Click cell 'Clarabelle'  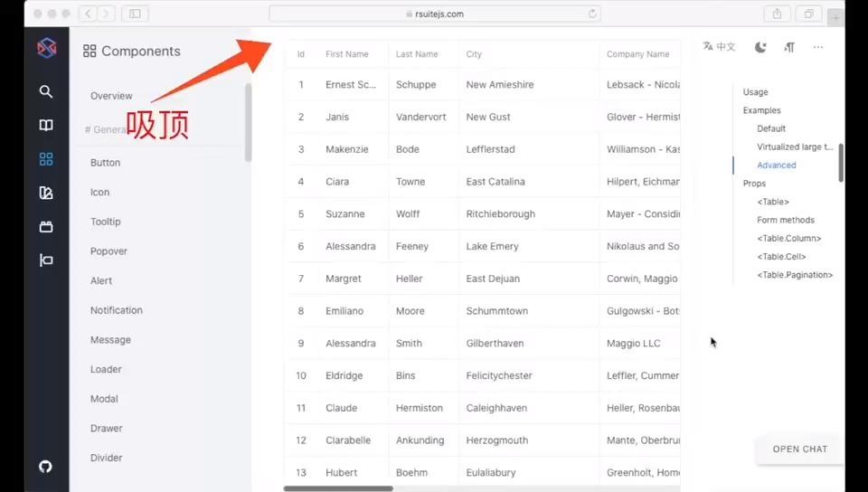pos(348,440)
